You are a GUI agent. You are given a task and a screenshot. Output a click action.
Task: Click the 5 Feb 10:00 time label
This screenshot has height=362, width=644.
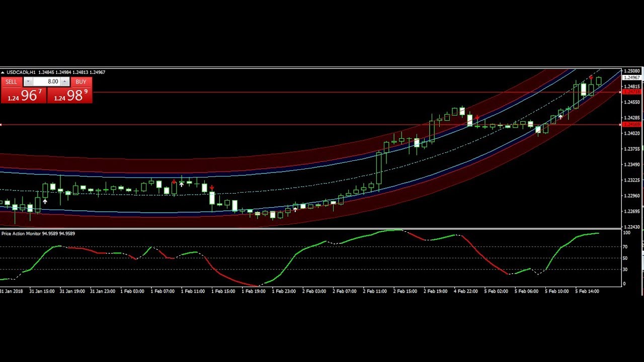click(557, 291)
